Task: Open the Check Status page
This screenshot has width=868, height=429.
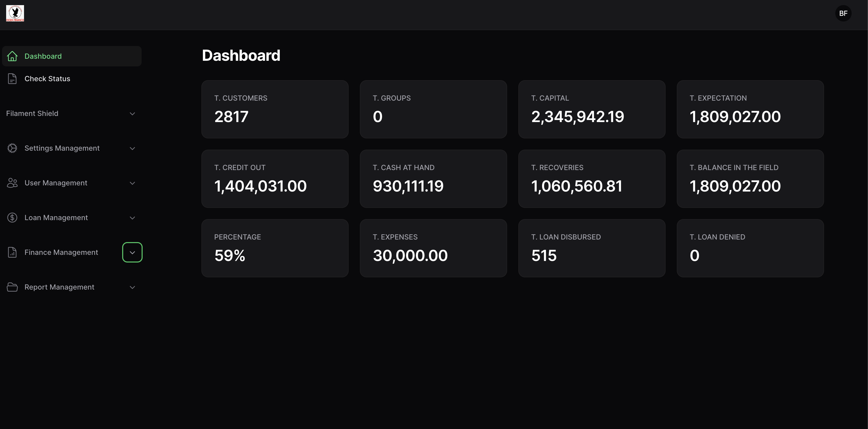Action: click(47, 79)
